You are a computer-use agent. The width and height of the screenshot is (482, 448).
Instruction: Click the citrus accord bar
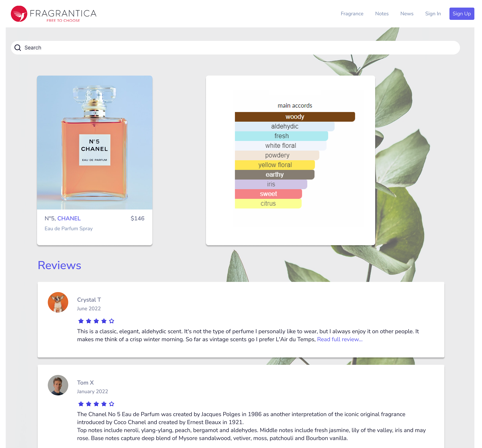click(x=268, y=203)
